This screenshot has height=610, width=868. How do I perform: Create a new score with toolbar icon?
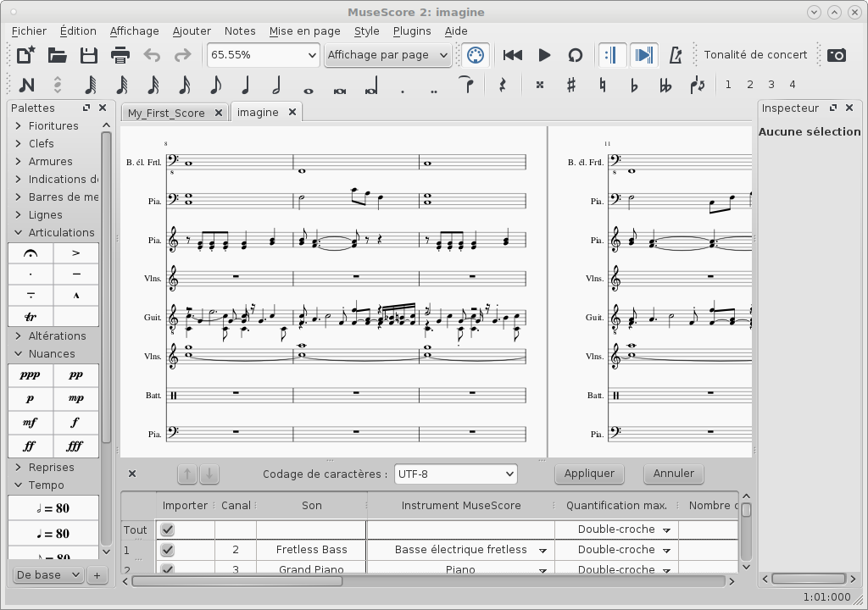click(x=26, y=55)
